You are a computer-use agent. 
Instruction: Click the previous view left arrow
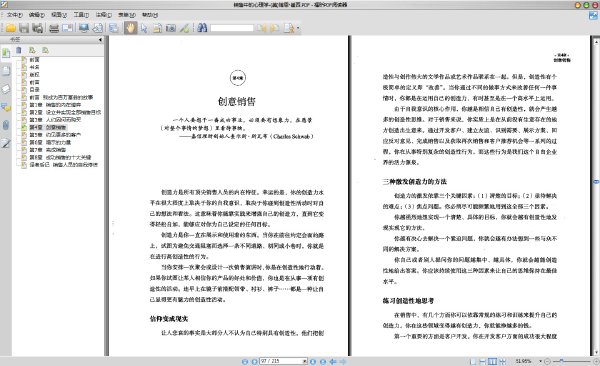pos(333,361)
